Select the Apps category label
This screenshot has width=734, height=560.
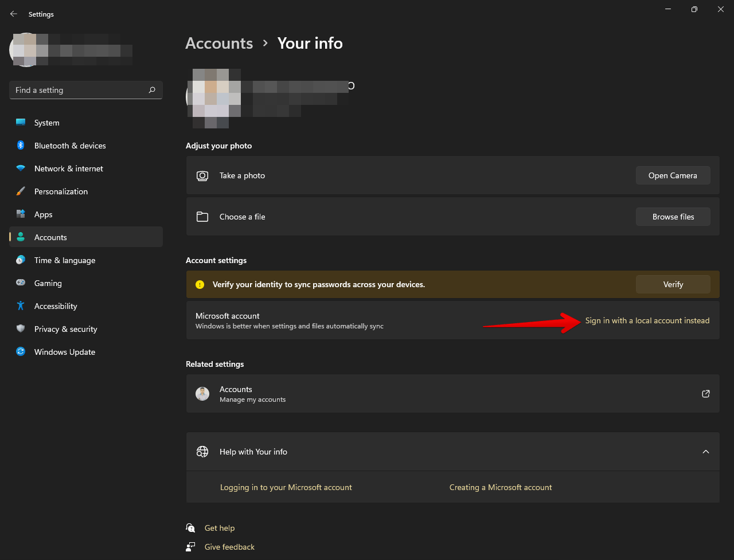[44, 214]
